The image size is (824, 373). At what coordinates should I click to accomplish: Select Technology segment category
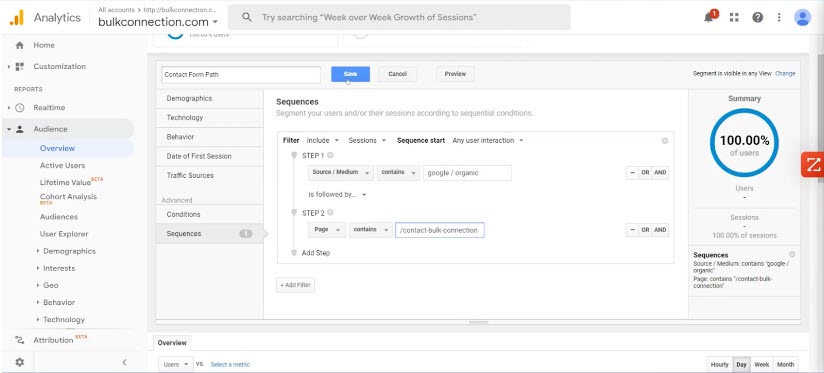pos(210,118)
